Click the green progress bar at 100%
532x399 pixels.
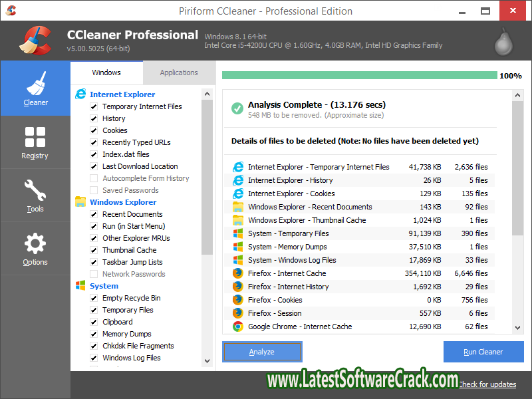359,75
